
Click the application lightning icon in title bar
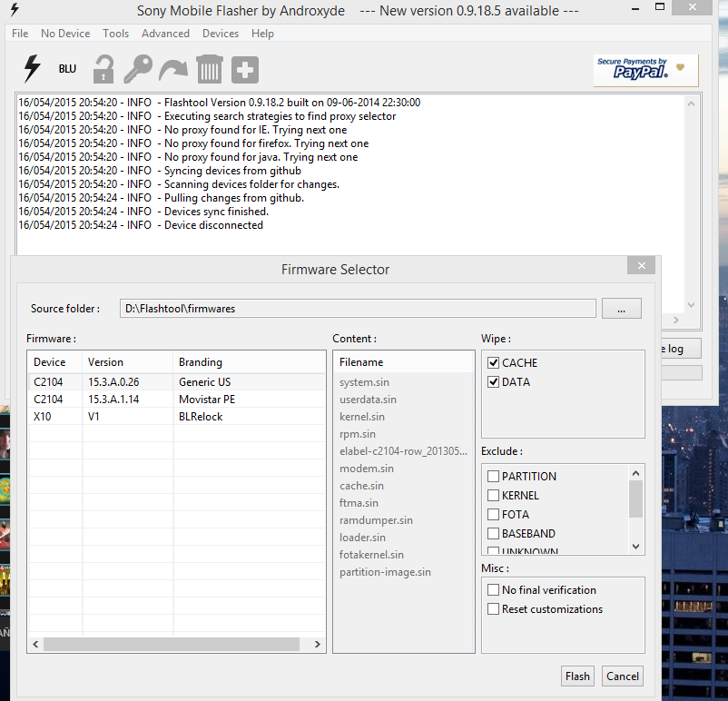pyautogui.click(x=15, y=9)
